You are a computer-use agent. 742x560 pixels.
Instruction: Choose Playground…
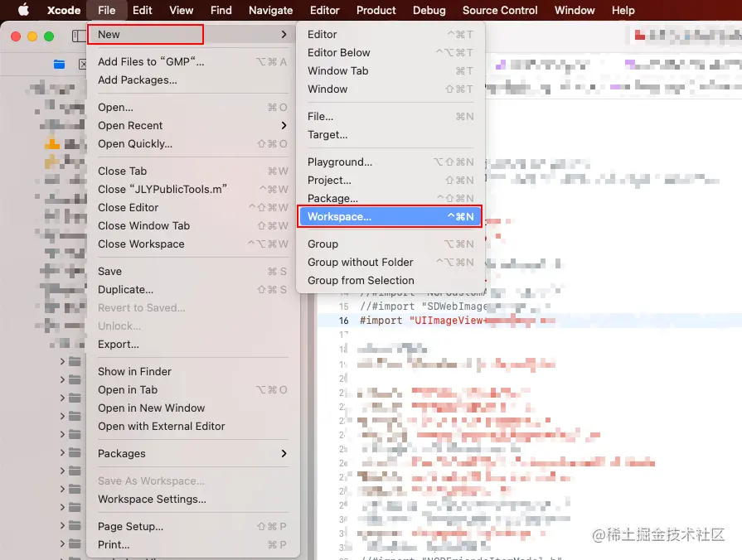click(390, 162)
